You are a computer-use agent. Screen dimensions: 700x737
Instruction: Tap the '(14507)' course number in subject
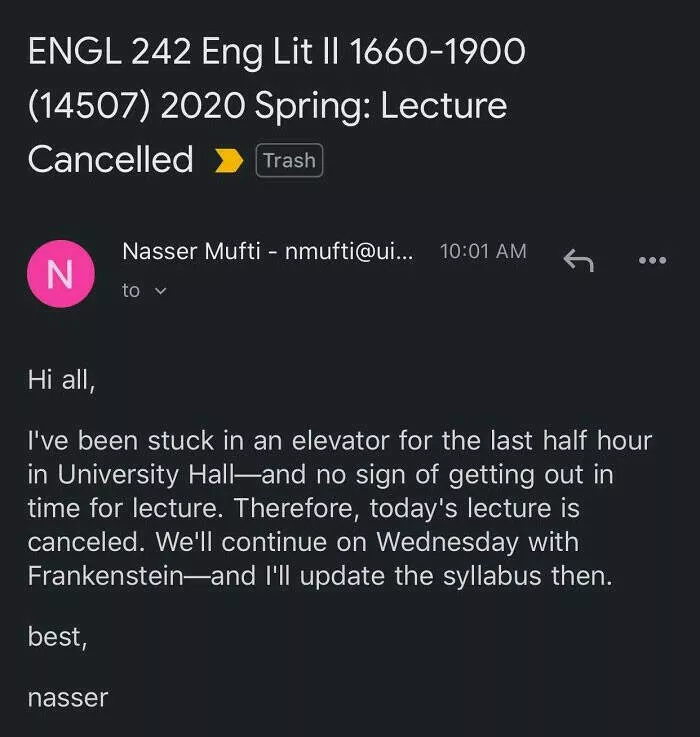[x=87, y=105]
